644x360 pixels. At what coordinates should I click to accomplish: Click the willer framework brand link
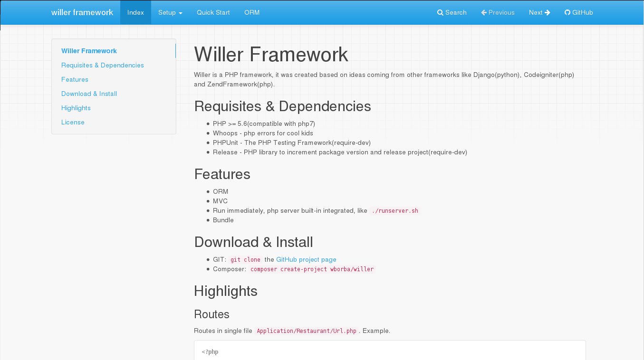coord(82,12)
